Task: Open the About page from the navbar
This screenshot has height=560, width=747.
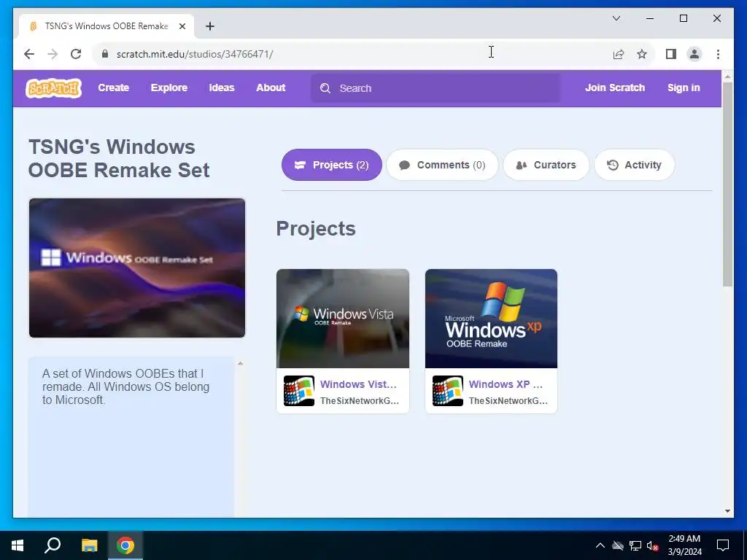Action: 271,87
